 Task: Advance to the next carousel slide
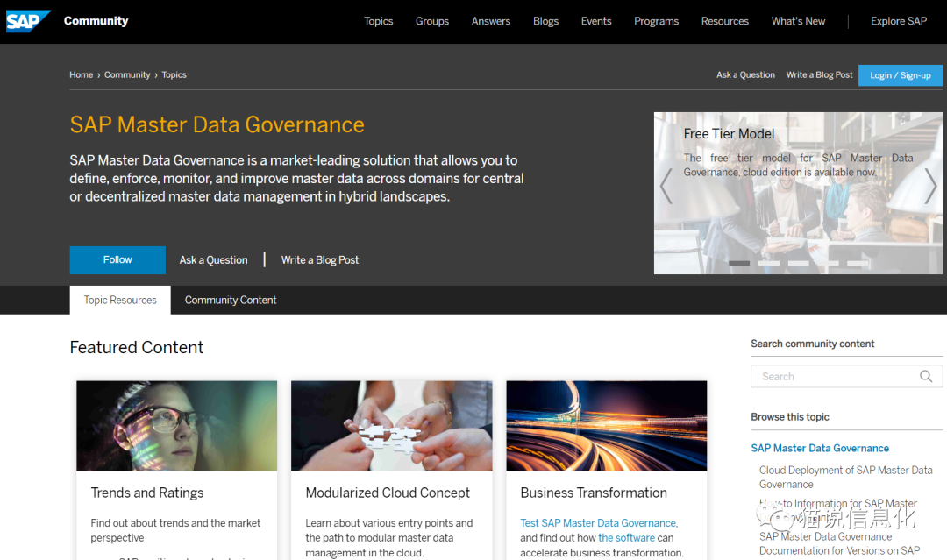(930, 186)
